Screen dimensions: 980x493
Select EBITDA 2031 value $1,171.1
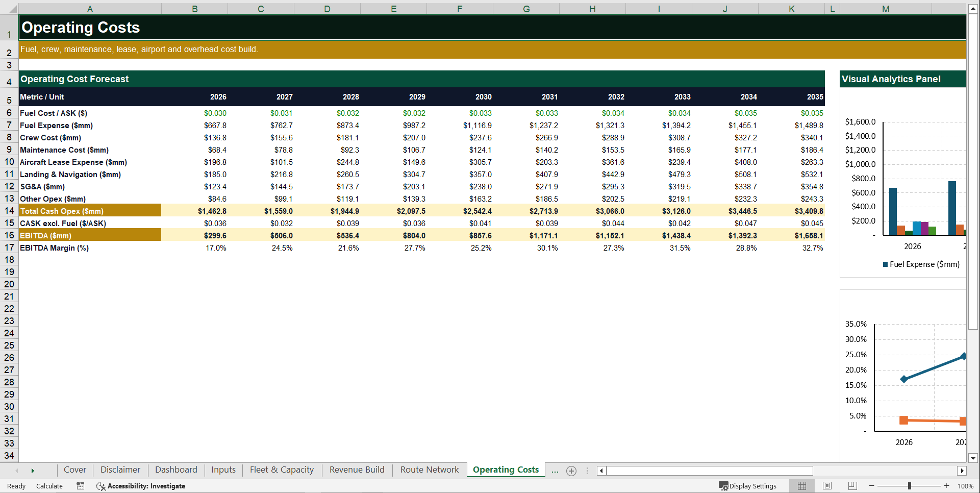coord(526,235)
